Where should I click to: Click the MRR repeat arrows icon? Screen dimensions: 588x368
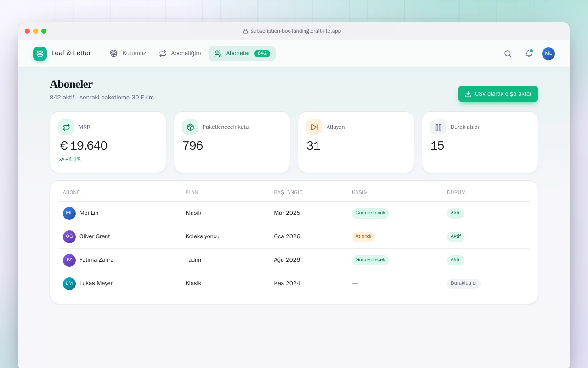[66, 127]
